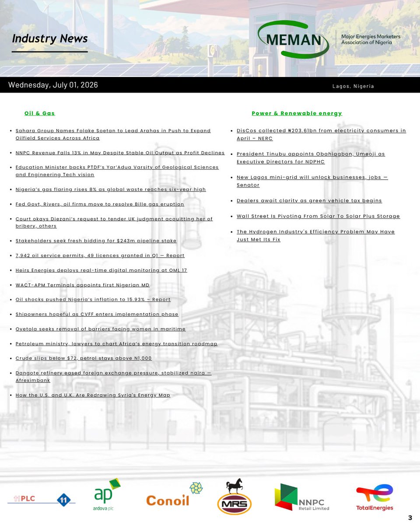Open Oil shocks inflation 15.93% report
The width and height of the screenshot is (420, 525).
tap(93, 300)
